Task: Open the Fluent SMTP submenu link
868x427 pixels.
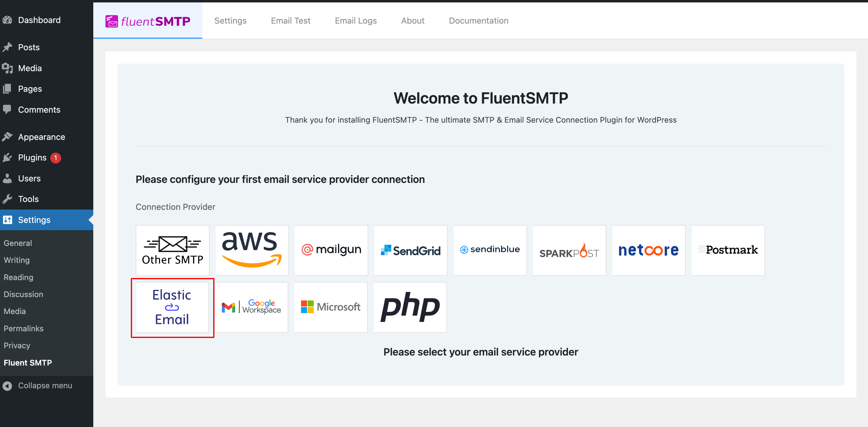Action: (x=28, y=362)
